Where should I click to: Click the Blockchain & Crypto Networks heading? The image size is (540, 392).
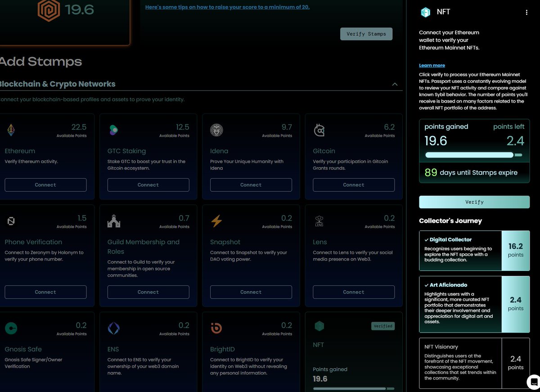[57, 84]
